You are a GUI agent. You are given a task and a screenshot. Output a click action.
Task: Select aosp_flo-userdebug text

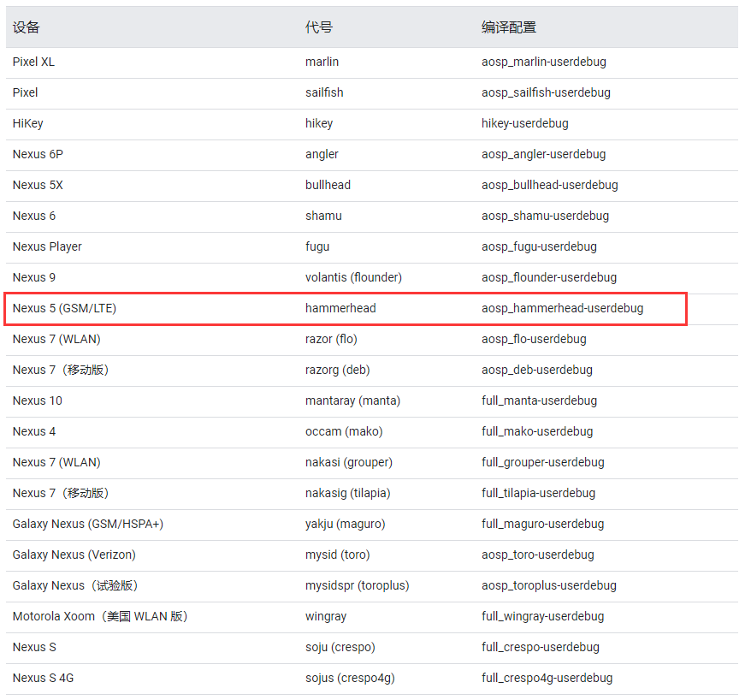(x=534, y=339)
